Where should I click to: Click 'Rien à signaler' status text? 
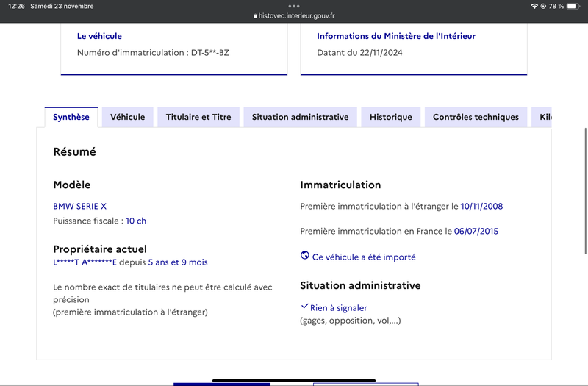coord(338,308)
